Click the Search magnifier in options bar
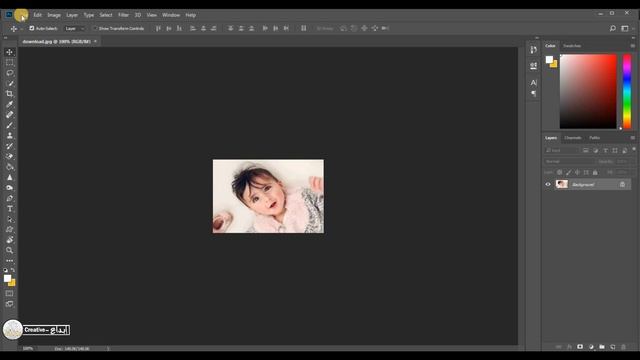640x360 pixels. 613,28
